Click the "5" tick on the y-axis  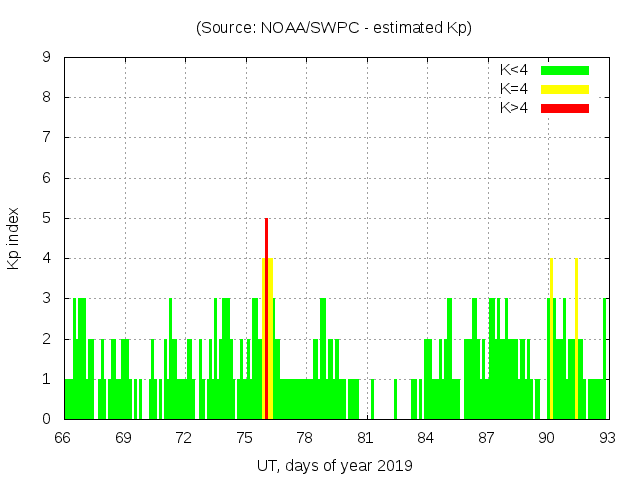[x=47, y=218]
